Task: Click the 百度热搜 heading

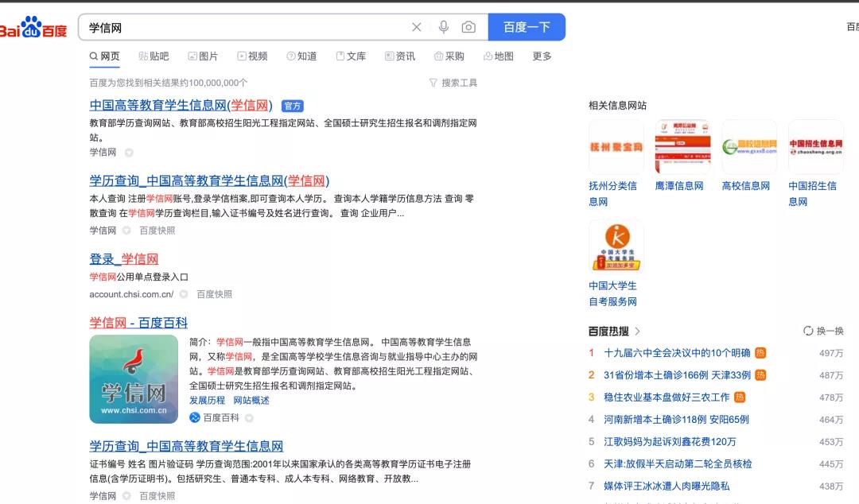Action: tap(608, 331)
